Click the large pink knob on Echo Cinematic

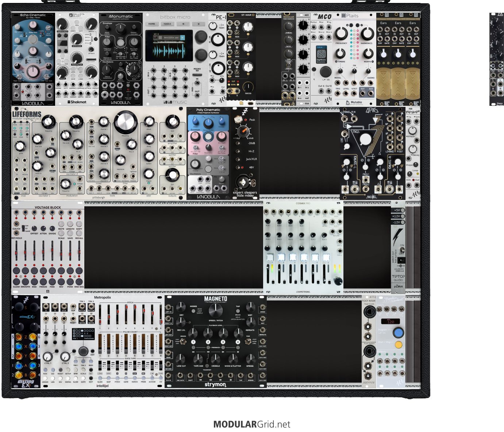(x=33, y=71)
